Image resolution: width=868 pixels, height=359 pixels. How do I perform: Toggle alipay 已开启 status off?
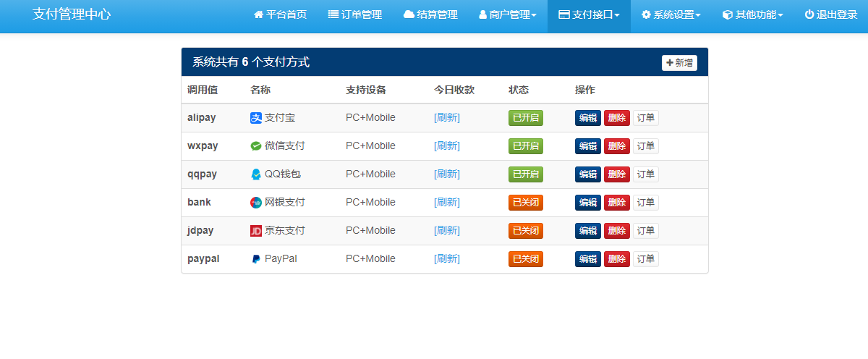coord(525,118)
